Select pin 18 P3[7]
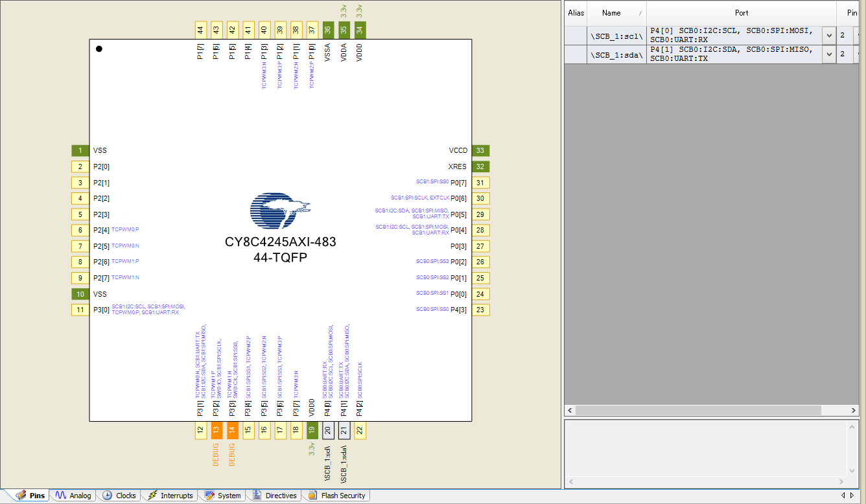 coord(296,430)
